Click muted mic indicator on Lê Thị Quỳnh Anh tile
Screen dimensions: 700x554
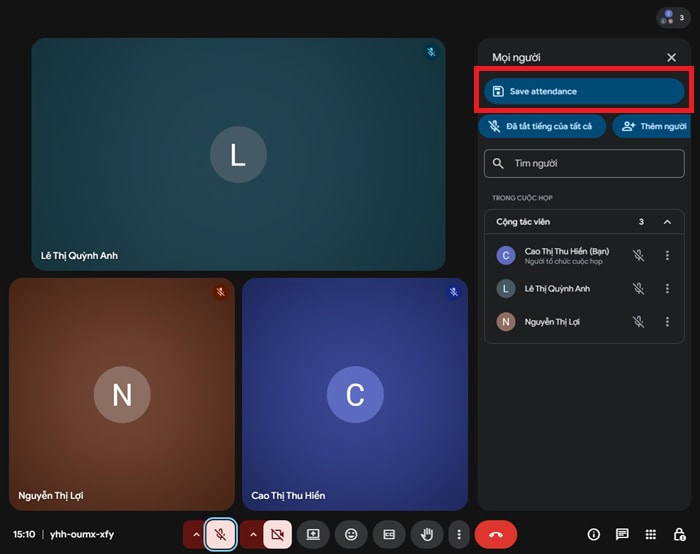point(431,52)
